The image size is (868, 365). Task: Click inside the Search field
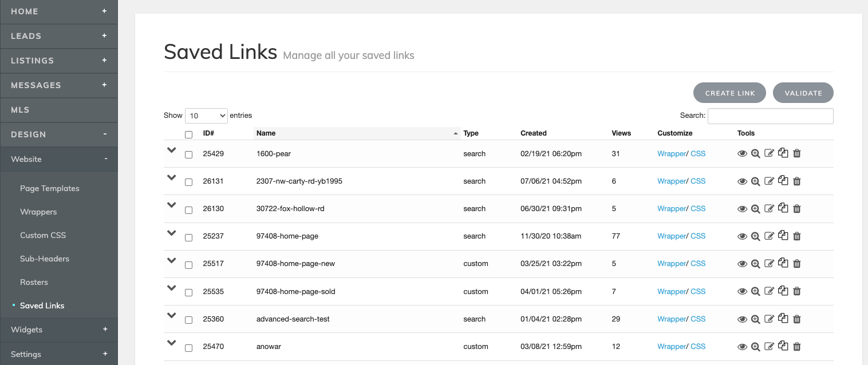(x=771, y=116)
